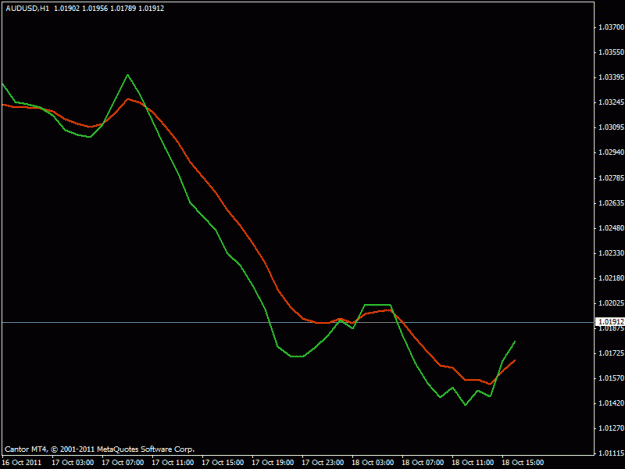Click the 1.01570 price scale label
The height and width of the screenshot is (469, 625).
pyautogui.click(x=611, y=378)
